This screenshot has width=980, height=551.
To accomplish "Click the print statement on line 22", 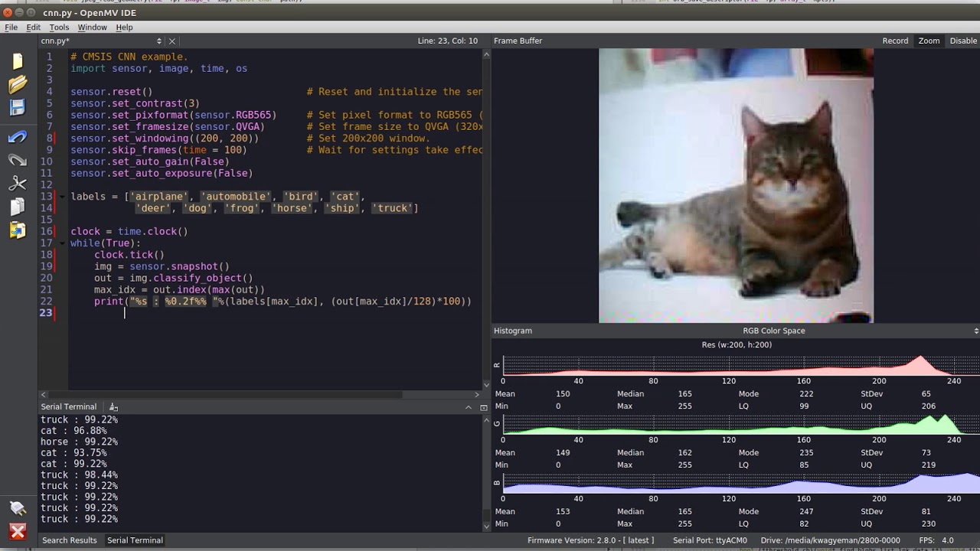I will (x=283, y=302).
